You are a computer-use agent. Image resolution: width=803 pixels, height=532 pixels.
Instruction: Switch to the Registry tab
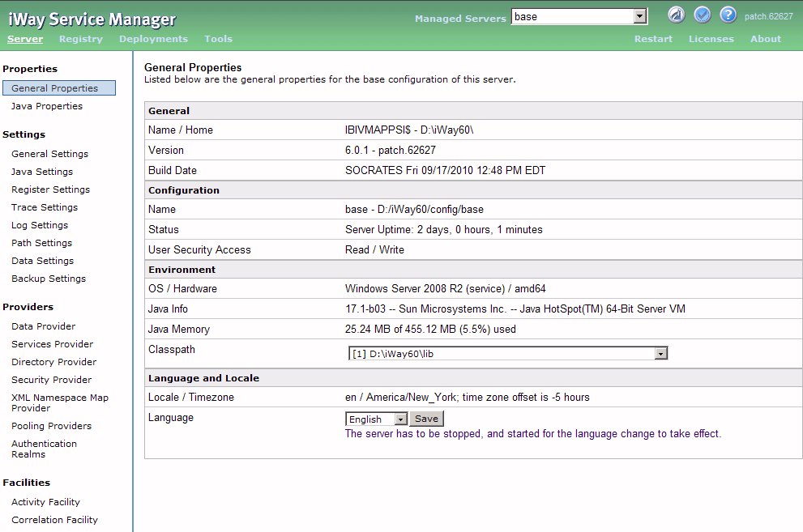[80, 39]
